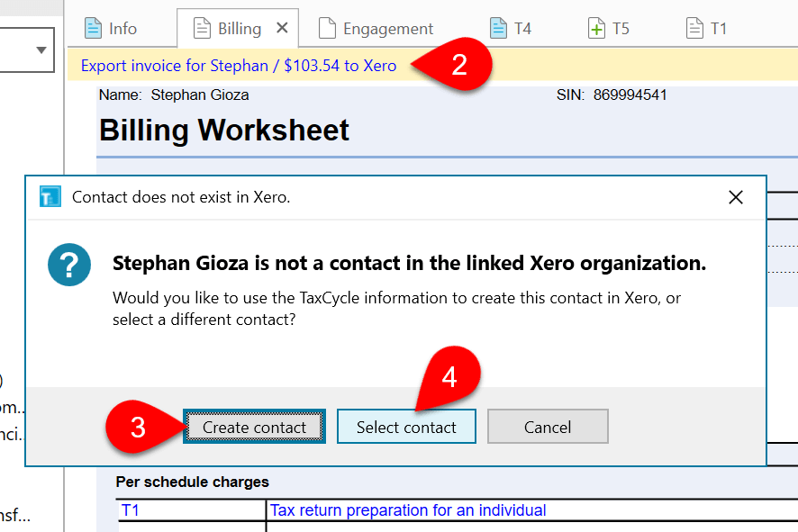Close the Billing tab
The width and height of the screenshot is (798, 532).
pyautogui.click(x=282, y=28)
